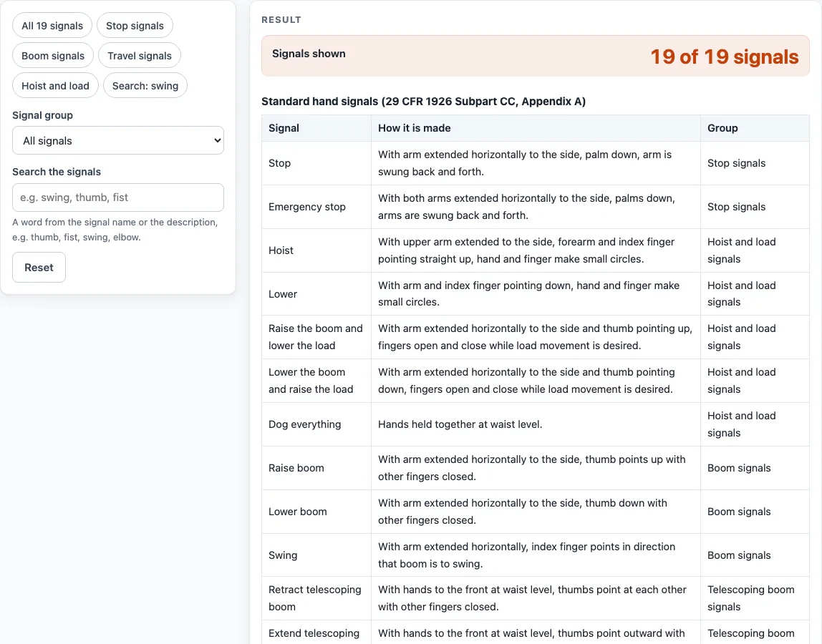The width and height of the screenshot is (822, 644).
Task: Select the 'All 19 signals' preset chip
Action: 52,26
